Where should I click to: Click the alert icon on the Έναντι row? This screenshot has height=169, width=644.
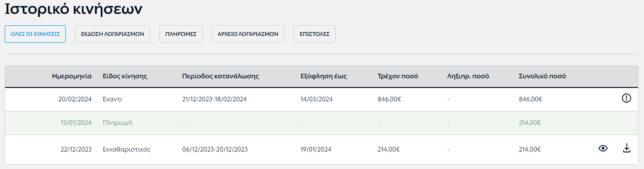tap(626, 99)
